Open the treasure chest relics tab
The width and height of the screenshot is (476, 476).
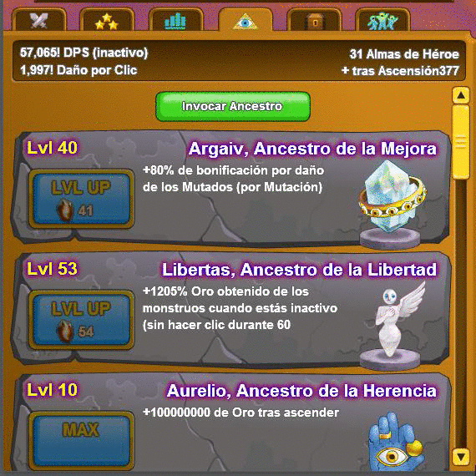tap(314, 20)
